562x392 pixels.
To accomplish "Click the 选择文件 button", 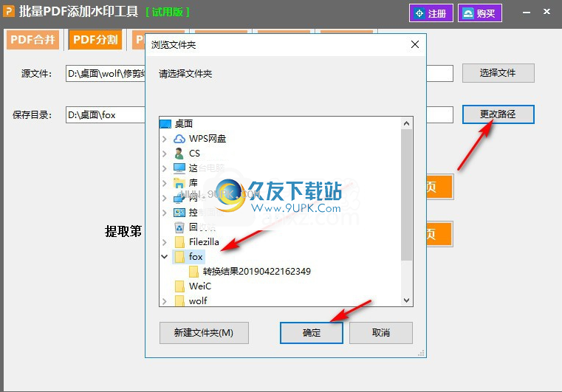I will [498, 73].
